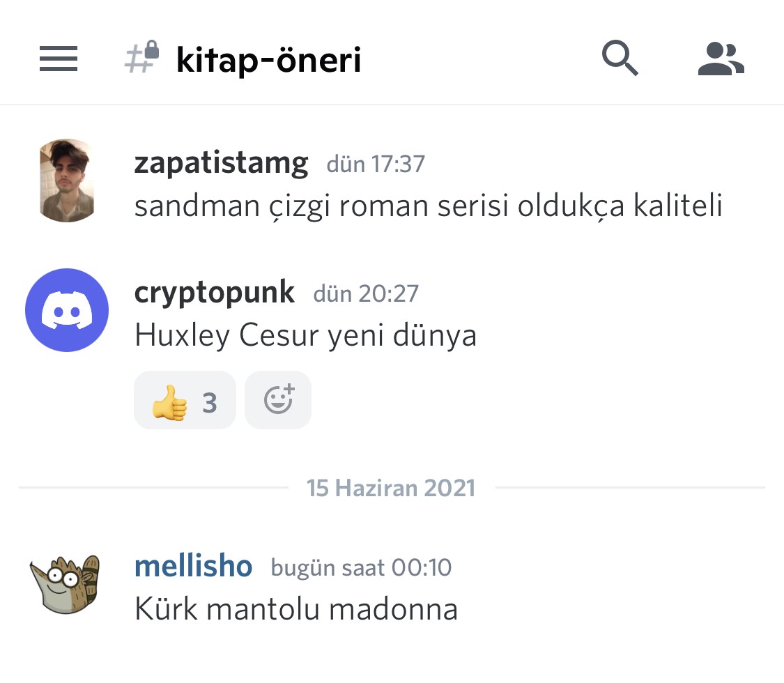Click the add reaction smiley icon
This screenshot has width=784, height=683.
click(278, 400)
